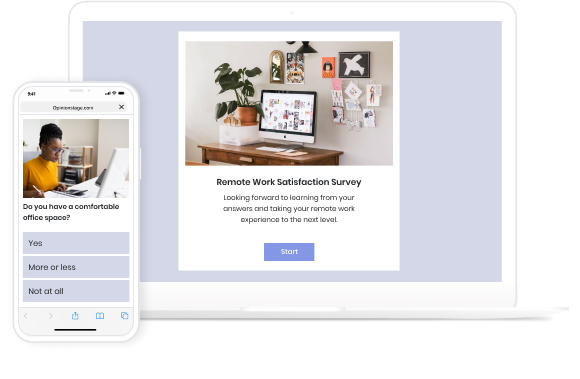Viewport: 580px width, 379px height.
Task: Click the woman at desk photo
Action: tap(76, 158)
